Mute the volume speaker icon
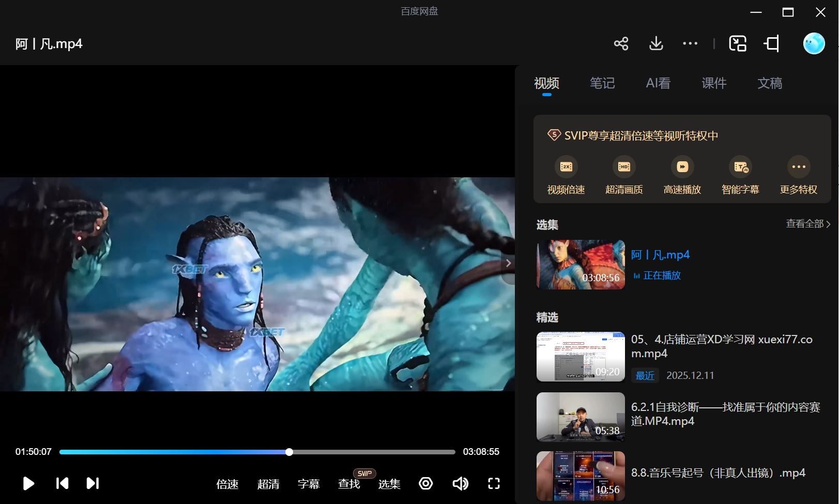Screen dimensions: 839x504 [460, 483]
